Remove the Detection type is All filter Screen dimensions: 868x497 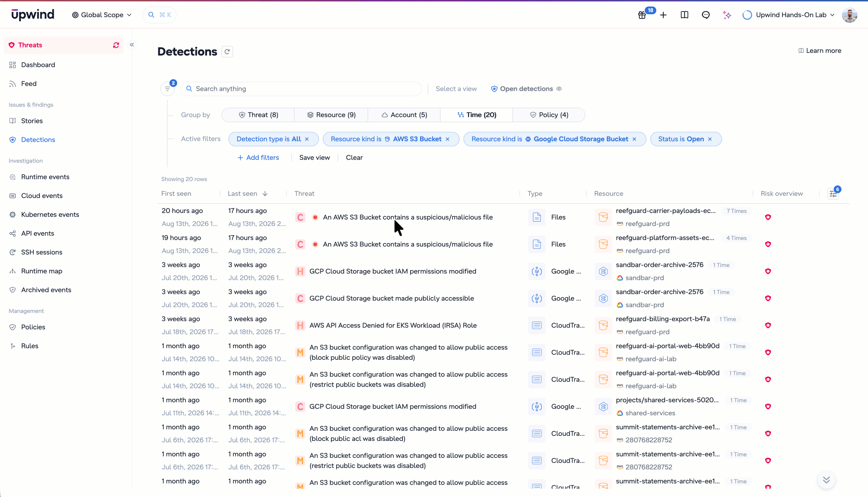pyautogui.click(x=307, y=139)
